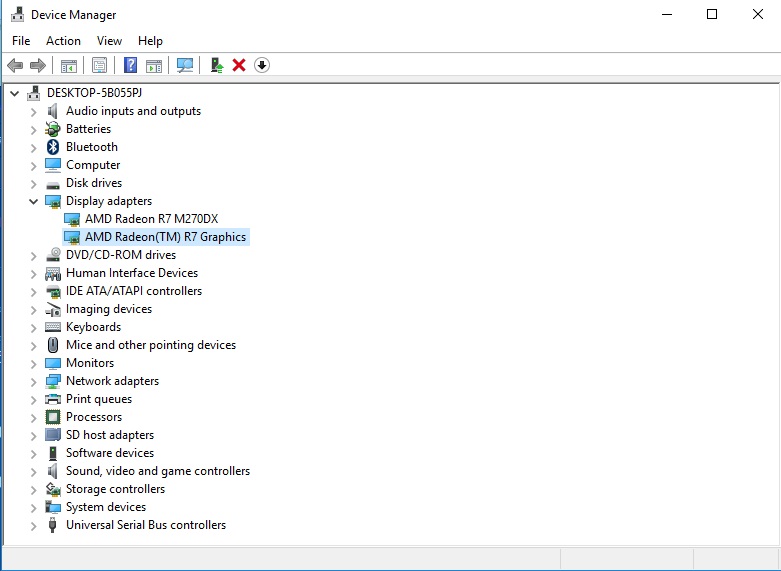This screenshot has width=781, height=571.
Task: Click the Disk drives icon
Action: click(x=53, y=185)
